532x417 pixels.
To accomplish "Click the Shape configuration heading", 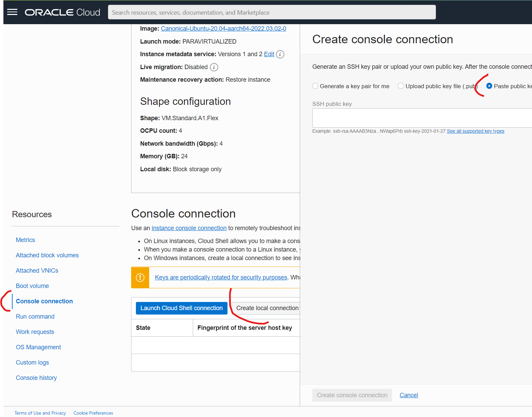I will (x=185, y=101).
